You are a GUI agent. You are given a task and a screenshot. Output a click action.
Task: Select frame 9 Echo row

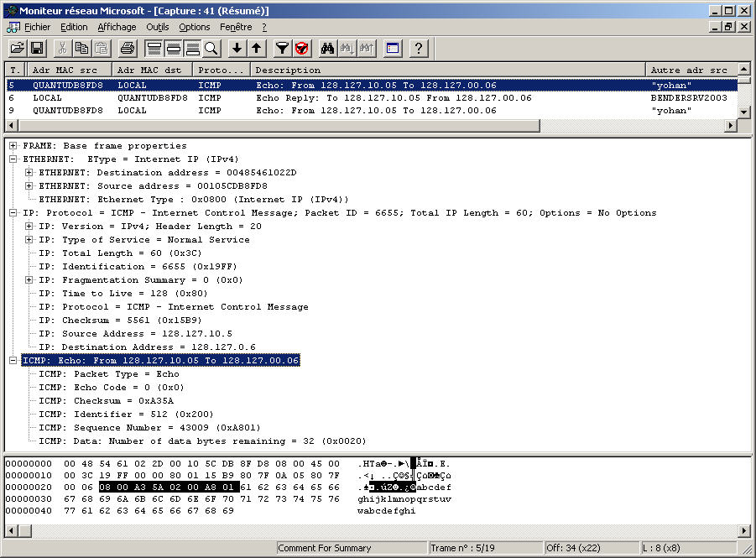point(371,111)
